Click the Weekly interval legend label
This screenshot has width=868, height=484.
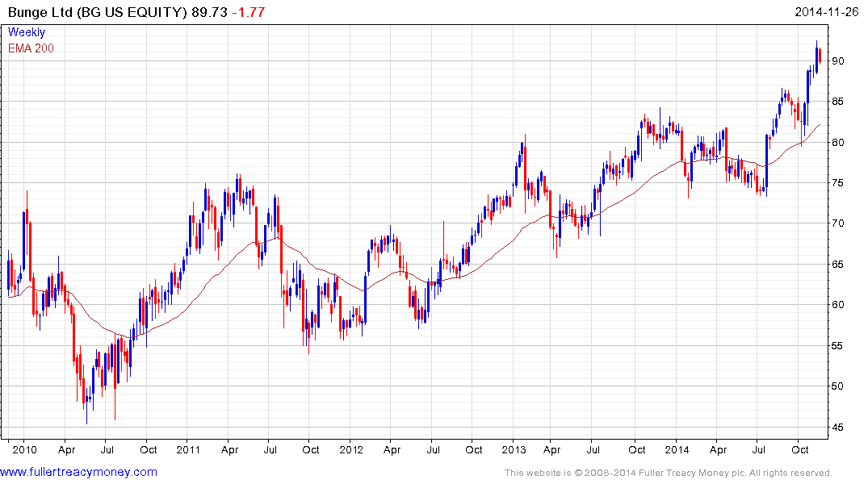tap(27, 32)
